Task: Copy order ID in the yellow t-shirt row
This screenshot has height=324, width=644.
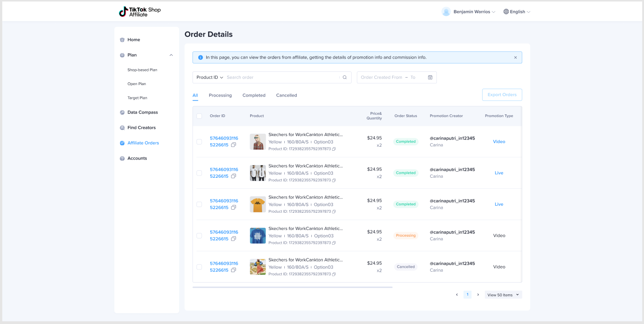Action: [x=234, y=207]
